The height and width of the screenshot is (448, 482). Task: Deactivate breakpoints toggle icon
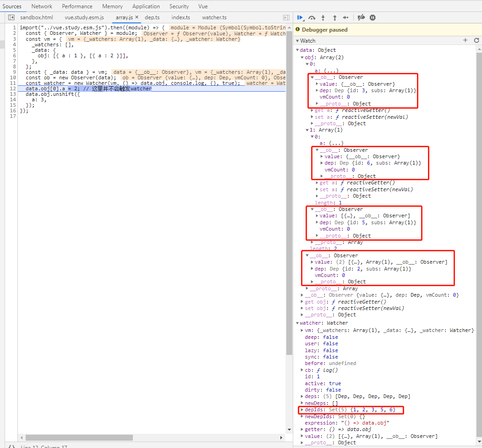pos(361,17)
